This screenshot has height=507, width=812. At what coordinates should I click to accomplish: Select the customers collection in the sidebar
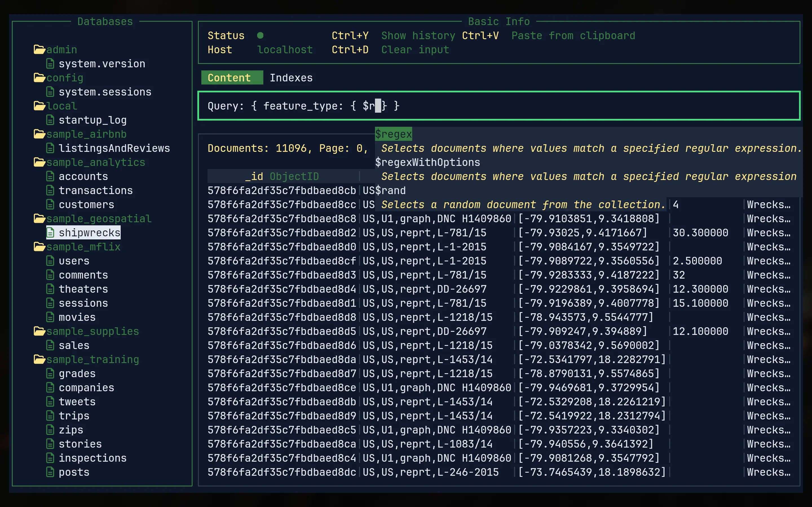[x=86, y=204]
